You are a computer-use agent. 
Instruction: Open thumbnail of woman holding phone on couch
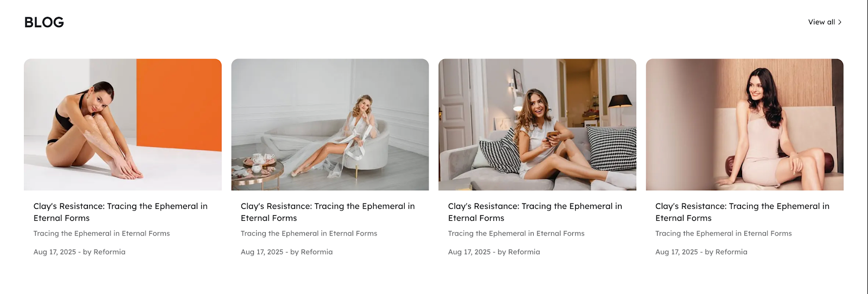click(x=537, y=125)
